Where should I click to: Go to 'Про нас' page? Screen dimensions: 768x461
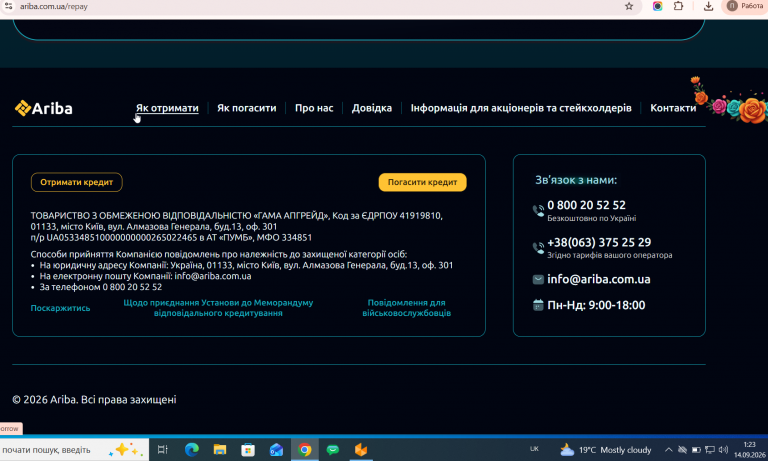pyautogui.click(x=314, y=108)
